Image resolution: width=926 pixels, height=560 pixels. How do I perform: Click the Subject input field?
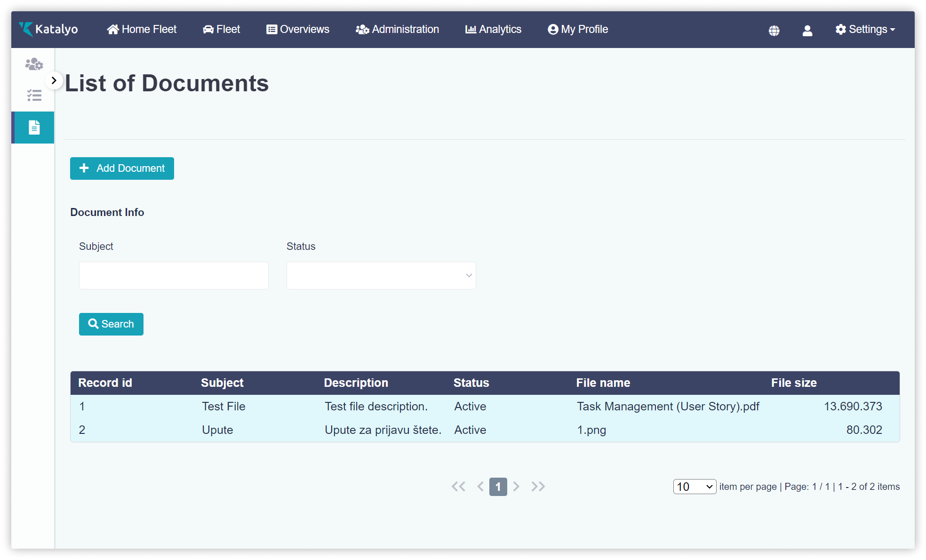(x=174, y=275)
